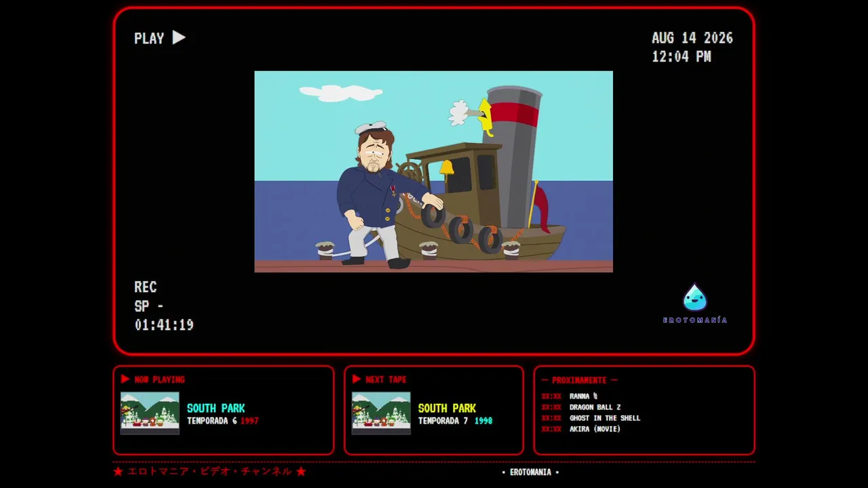Click the SP - tape speed label
Viewport: 868px width, 488px height.
click(149, 306)
